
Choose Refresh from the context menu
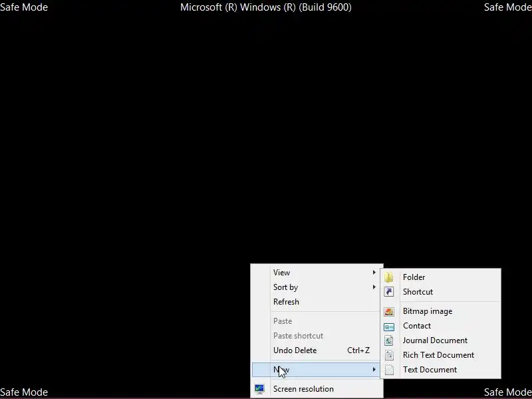pos(318,302)
